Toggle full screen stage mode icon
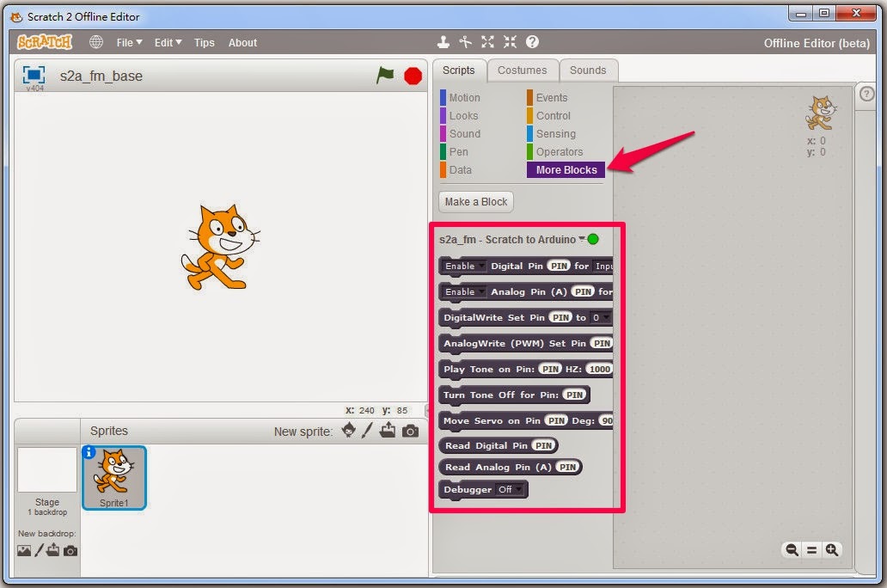This screenshot has height=588, width=887. pyautogui.click(x=34, y=75)
